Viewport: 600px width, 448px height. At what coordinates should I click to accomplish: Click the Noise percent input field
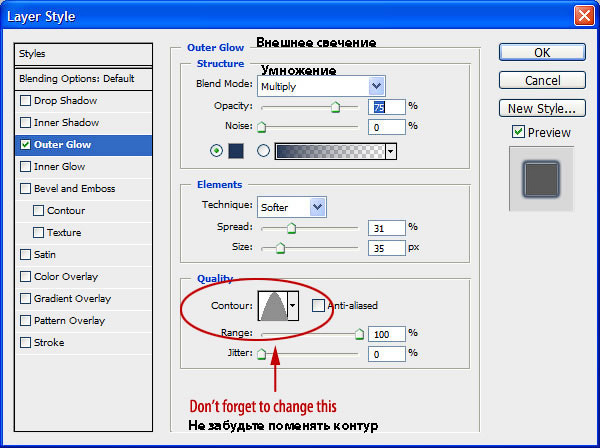(387, 127)
